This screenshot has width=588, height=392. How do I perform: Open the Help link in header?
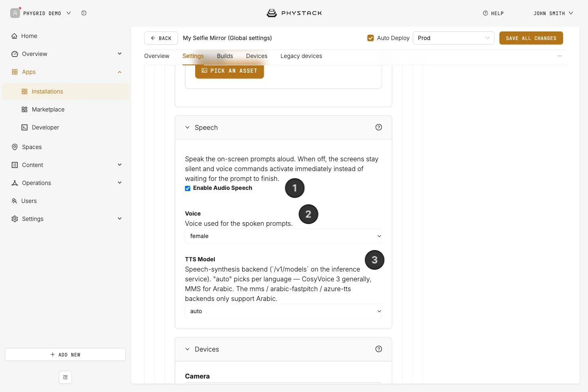pyautogui.click(x=493, y=13)
